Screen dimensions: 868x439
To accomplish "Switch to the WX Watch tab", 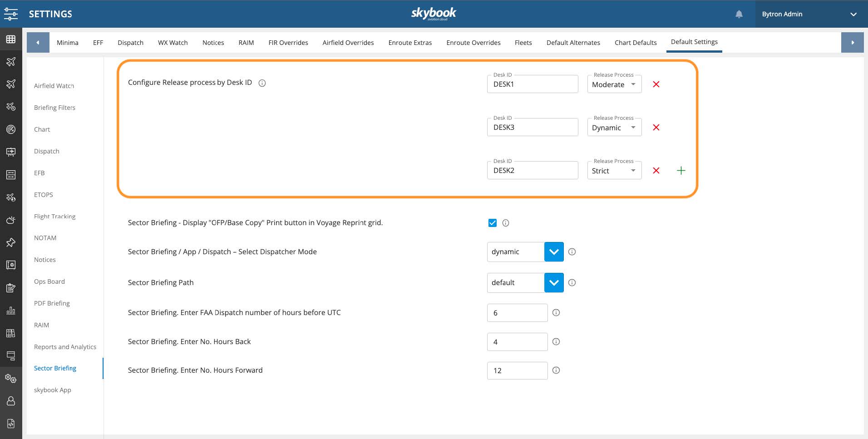I will (173, 43).
